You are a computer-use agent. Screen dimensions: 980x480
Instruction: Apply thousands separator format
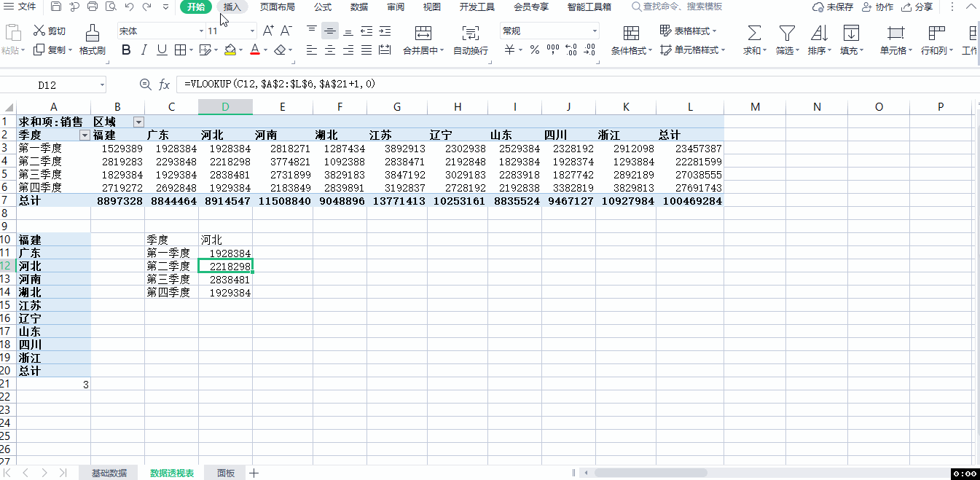[x=553, y=50]
